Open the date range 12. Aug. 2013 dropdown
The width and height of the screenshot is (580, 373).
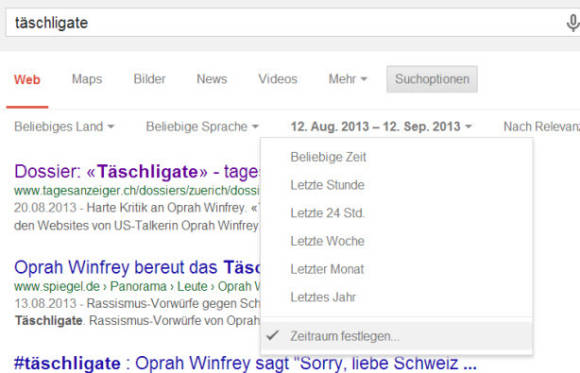coord(381,127)
